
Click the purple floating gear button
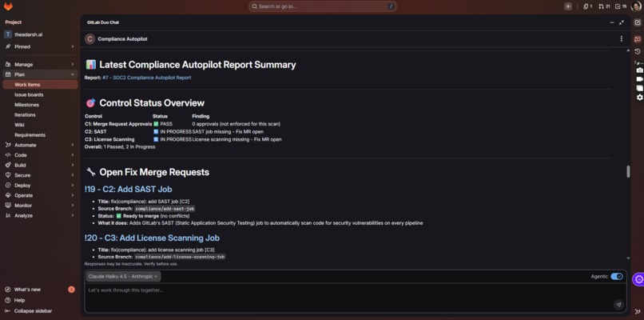point(638,279)
